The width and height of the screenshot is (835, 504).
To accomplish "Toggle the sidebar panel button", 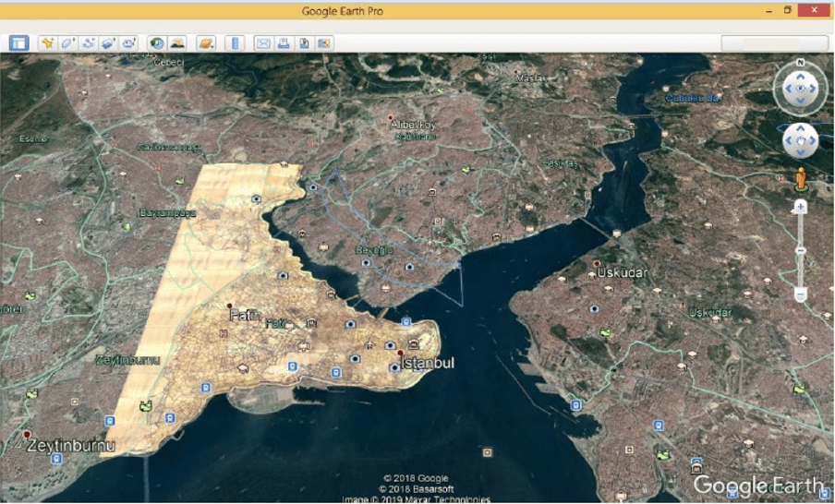I will coord(19,42).
